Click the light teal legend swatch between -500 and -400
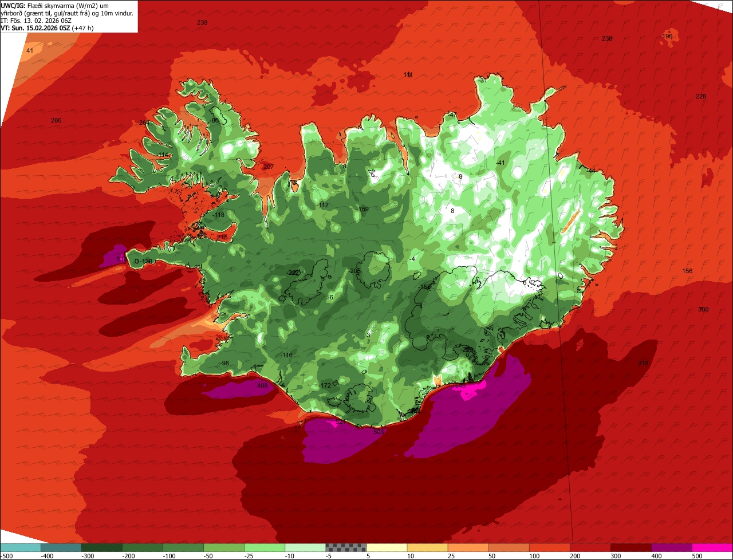Screen dimensions: 733x560 tap(21, 547)
